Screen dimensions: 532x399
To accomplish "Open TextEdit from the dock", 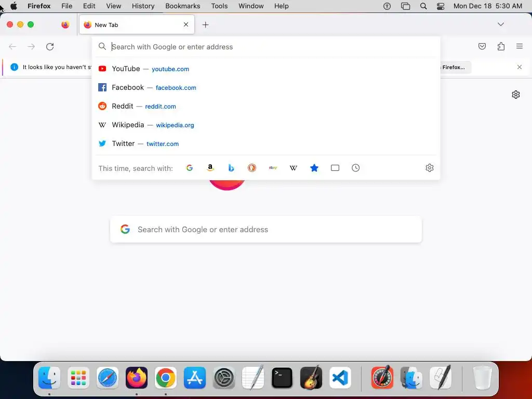I will (253, 378).
